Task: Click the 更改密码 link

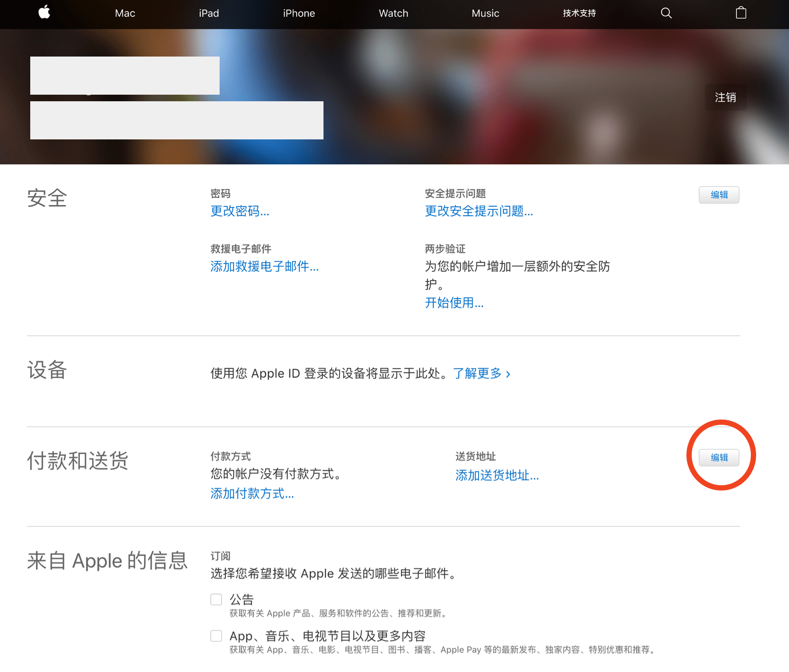Action: pyautogui.click(x=240, y=211)
